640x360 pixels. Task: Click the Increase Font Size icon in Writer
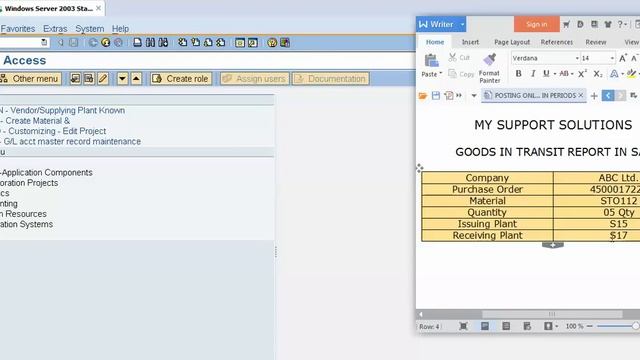(x=623, y=58)
